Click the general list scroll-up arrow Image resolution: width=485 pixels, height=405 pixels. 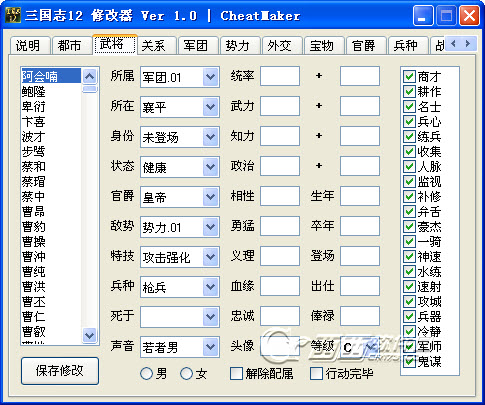[89, 76]
